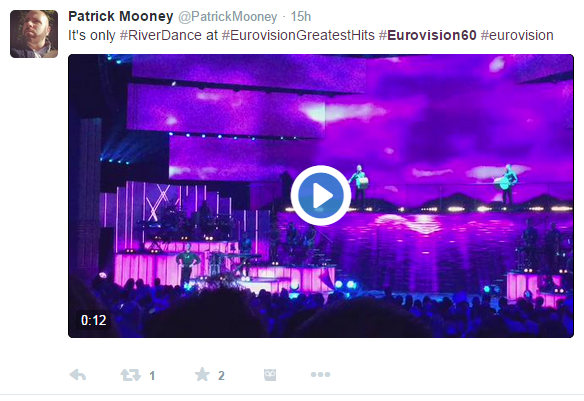Click the retweet count number 1
The width and height of the screenshot is (584, 401).
pyautogui.click(x=152, y=376)
